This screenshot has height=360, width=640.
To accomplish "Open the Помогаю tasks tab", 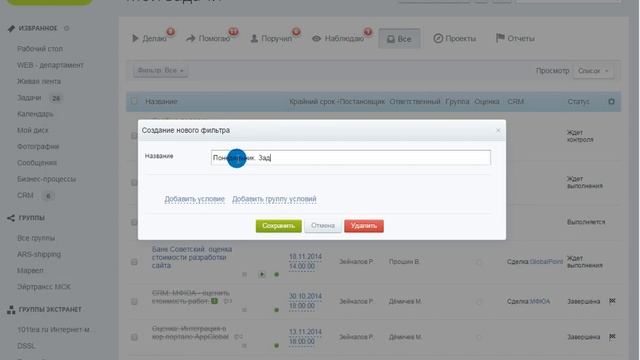I will [209, 38].
